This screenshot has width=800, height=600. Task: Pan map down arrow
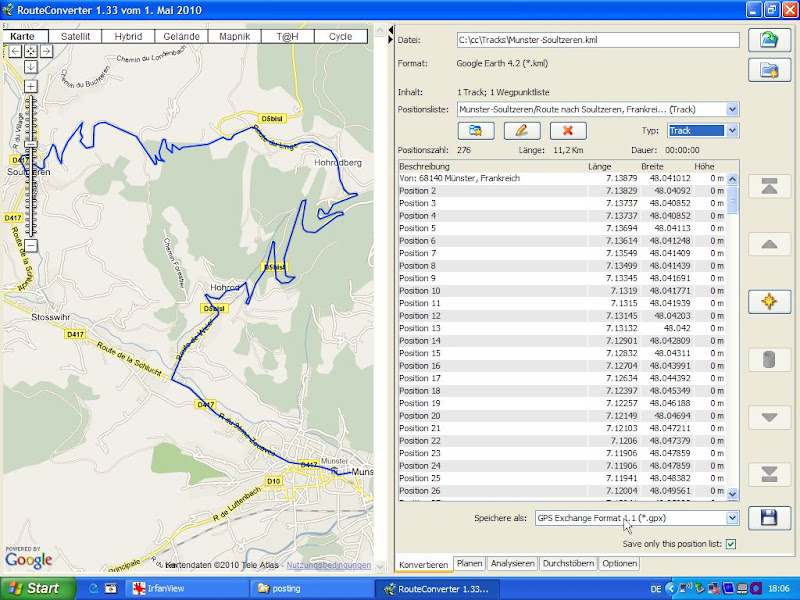31,66
